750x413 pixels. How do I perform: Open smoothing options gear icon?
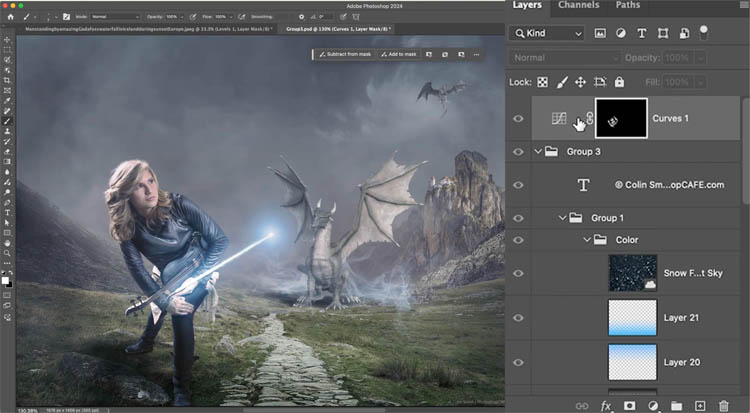click(301, 17)
